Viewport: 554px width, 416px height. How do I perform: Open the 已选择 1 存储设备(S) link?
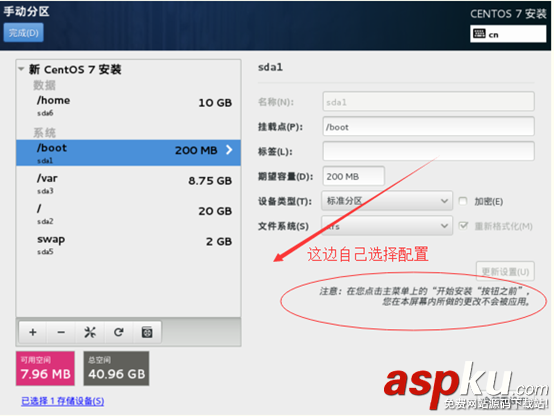pyautogui.click(x=63, y=401)
